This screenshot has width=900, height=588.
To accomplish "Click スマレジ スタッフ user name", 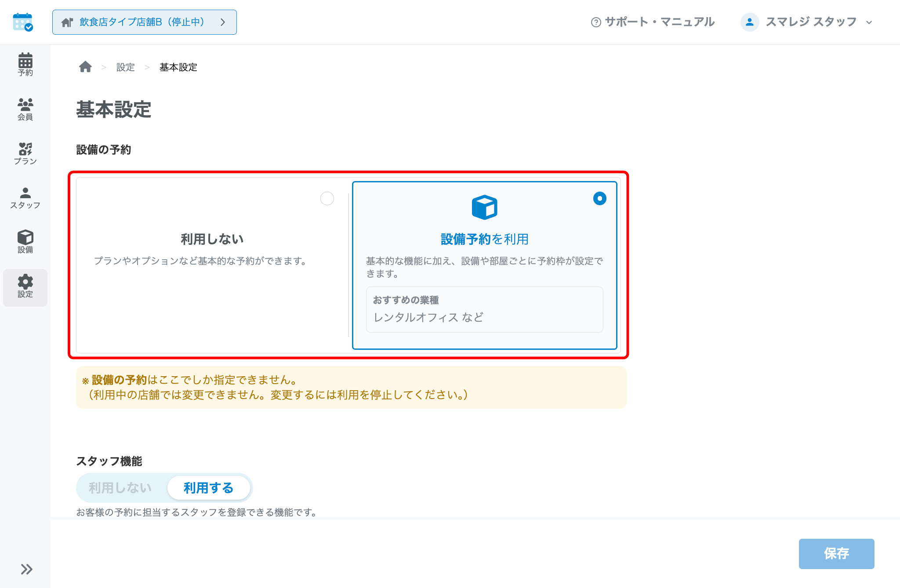I will (x=811, y=22).
